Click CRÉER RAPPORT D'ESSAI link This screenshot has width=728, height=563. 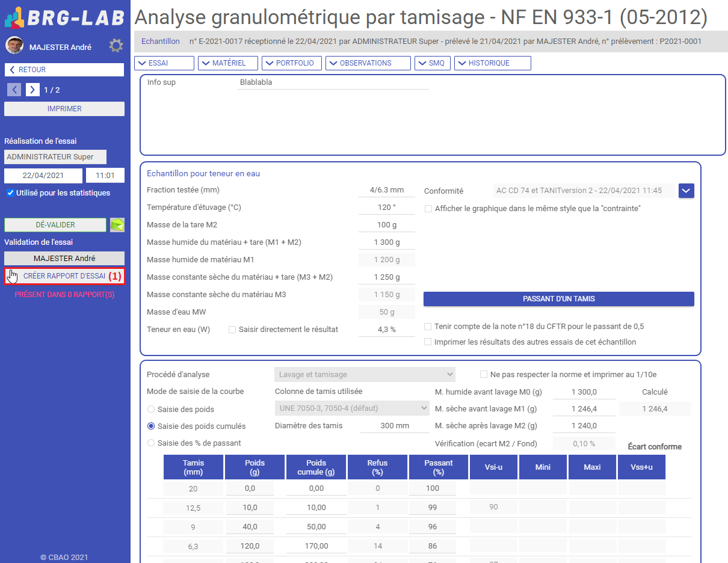64,276
